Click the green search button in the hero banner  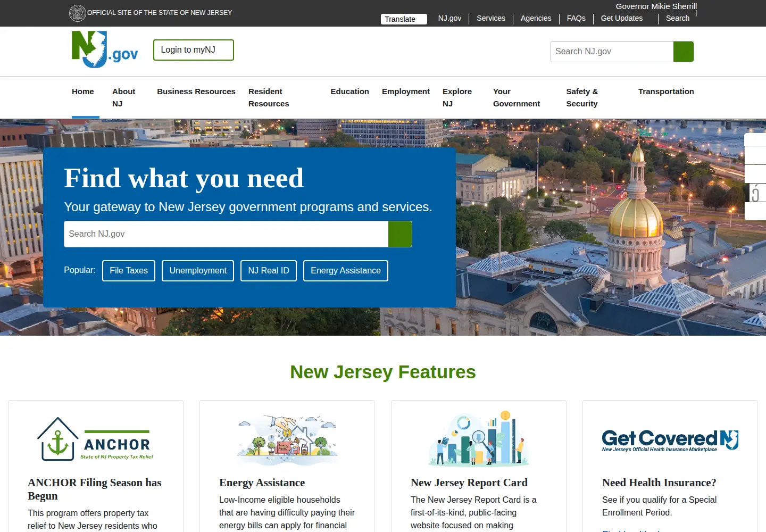[x=400, y=234]
